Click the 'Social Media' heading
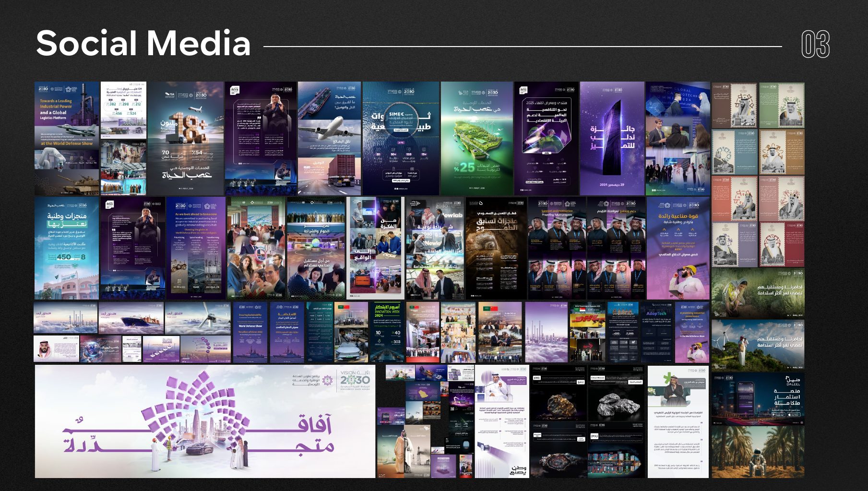The height and width of the screenshot is (491, 868). pyautogui.click(x=143, y=43)
